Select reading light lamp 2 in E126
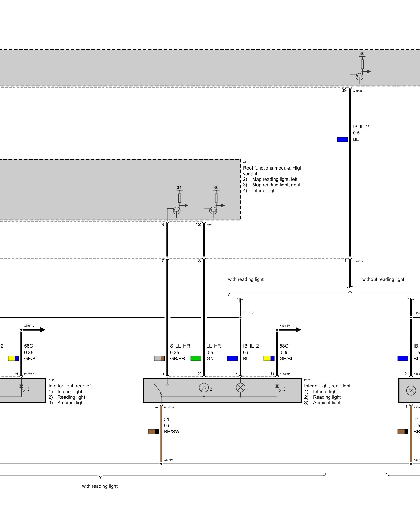The width and height of the screenshot is (420, 525). click(x=204, y=388)
